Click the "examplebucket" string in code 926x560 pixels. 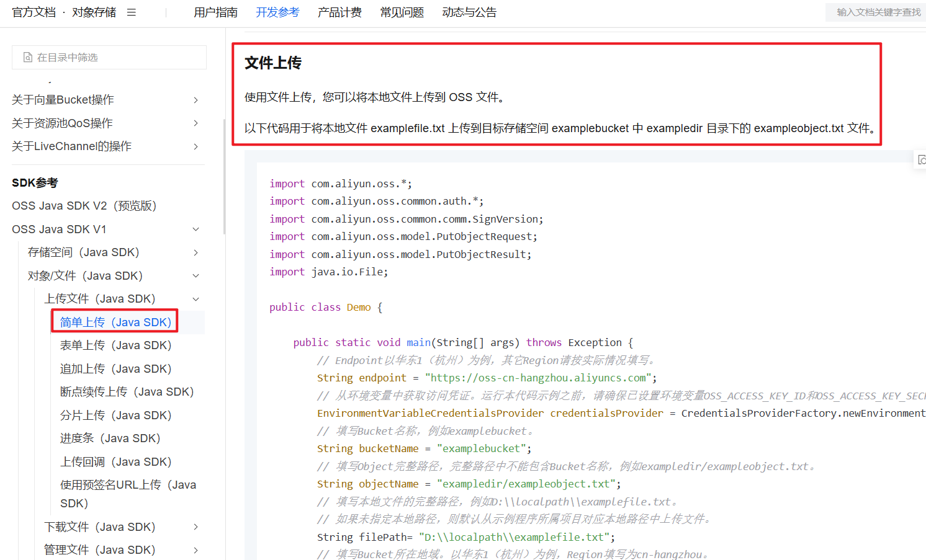tap(482, 449)
